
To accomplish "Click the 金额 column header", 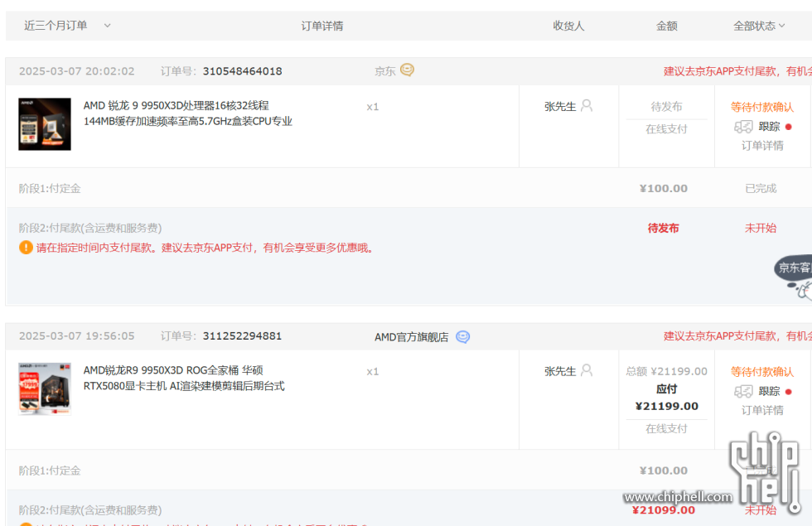I will click(x=666, y=26).
